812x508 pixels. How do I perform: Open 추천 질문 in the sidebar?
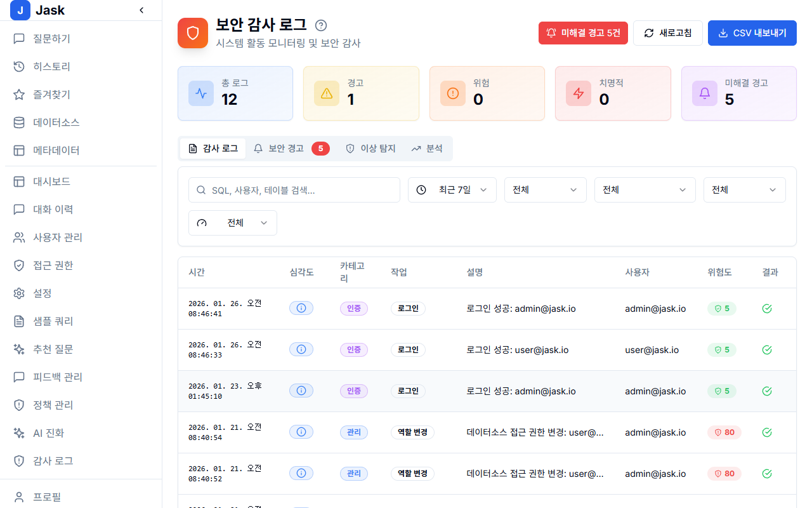pos(81,349)
